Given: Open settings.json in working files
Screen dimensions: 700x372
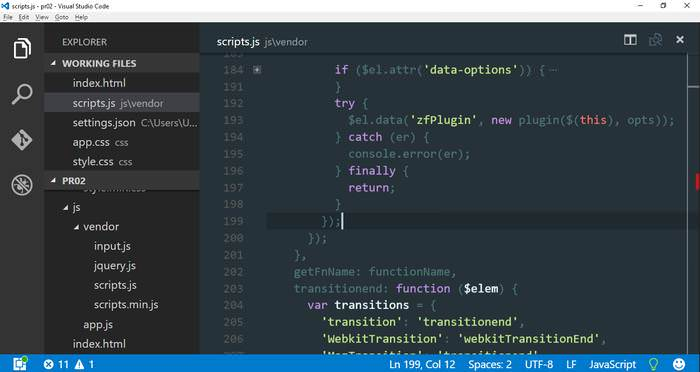Looking at the screenshot, I should pos(122,123).
